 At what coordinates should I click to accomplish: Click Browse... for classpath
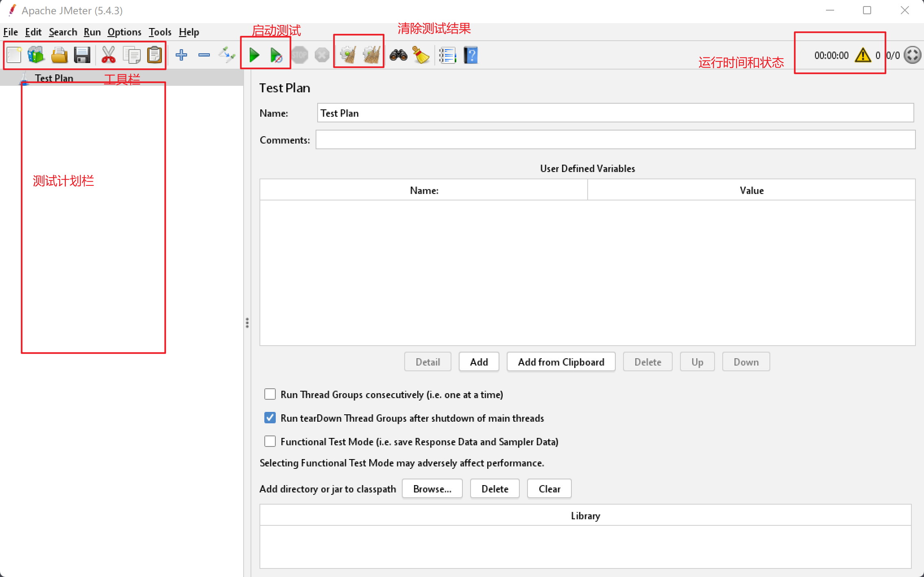[432, 489]
